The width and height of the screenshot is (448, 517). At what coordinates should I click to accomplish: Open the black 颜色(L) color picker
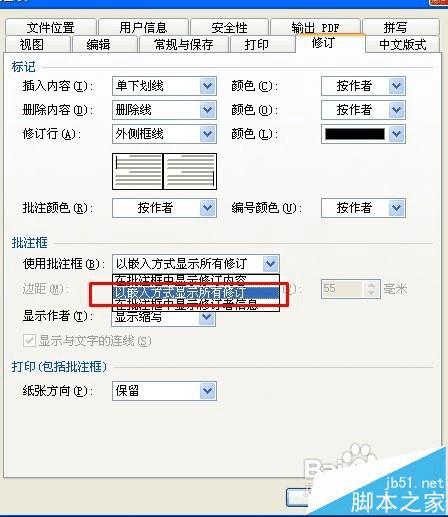[x=363, y=134]
